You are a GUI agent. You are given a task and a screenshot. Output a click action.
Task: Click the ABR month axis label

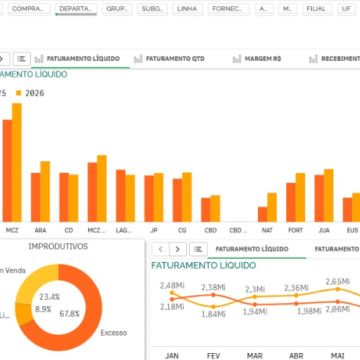click(x=296, y=356)
